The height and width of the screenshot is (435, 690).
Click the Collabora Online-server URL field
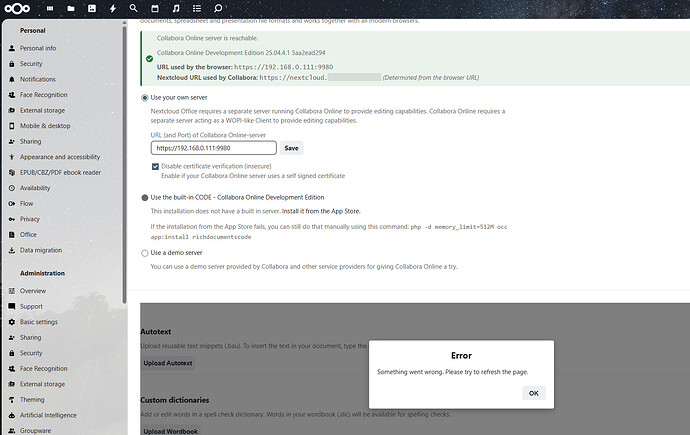[x=214, y=148]
